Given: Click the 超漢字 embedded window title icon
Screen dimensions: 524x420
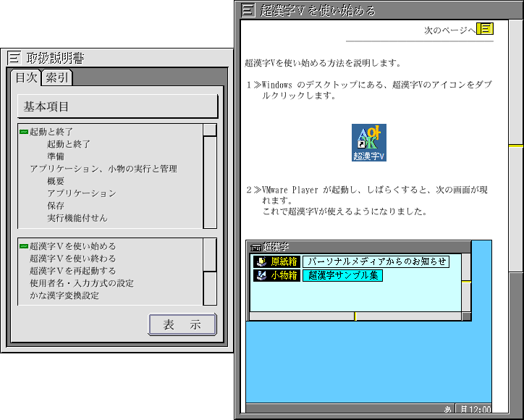Looking at the screenshot, I should coord(255,248).
